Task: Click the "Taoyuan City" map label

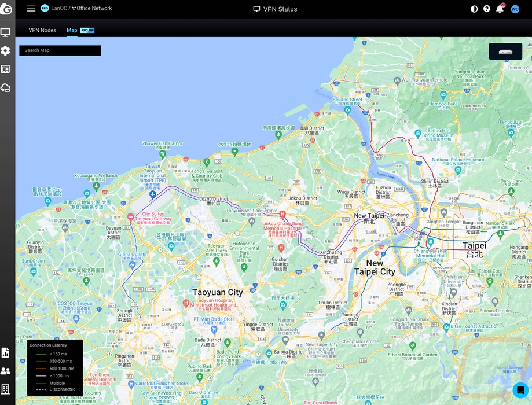Action: click(x=218, y=292)
